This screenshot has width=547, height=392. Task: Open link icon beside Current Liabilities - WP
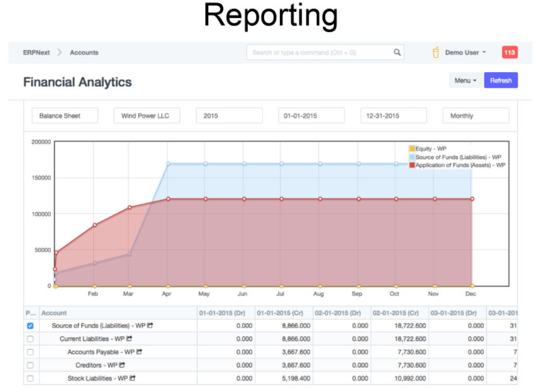[129, 339]
